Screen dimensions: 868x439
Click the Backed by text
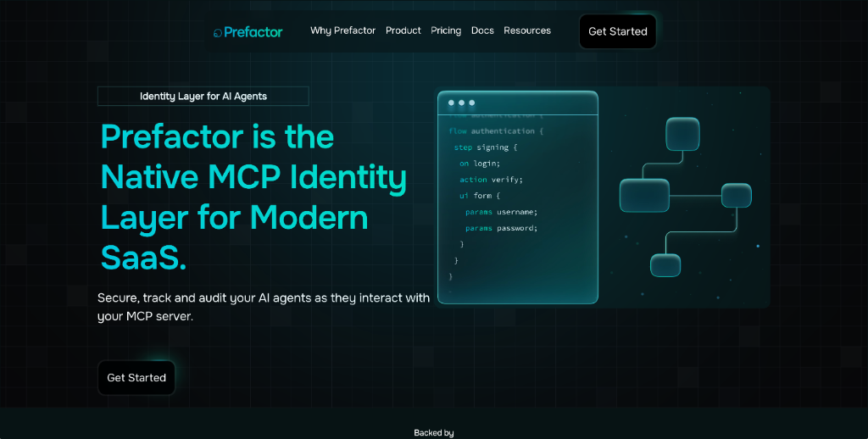(433, 433)
